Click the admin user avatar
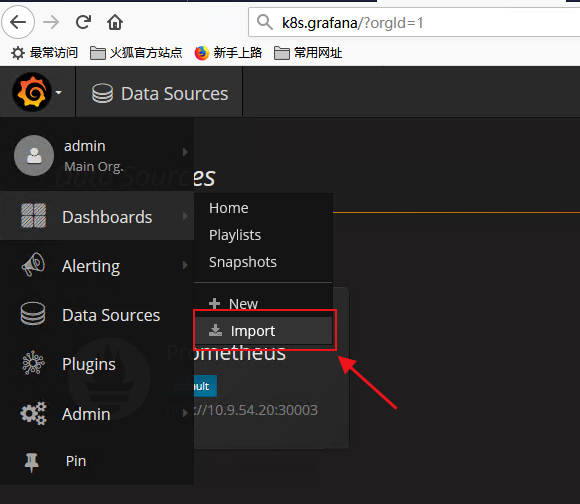Viewport: 580px width, 504px height. click(34, 155)
